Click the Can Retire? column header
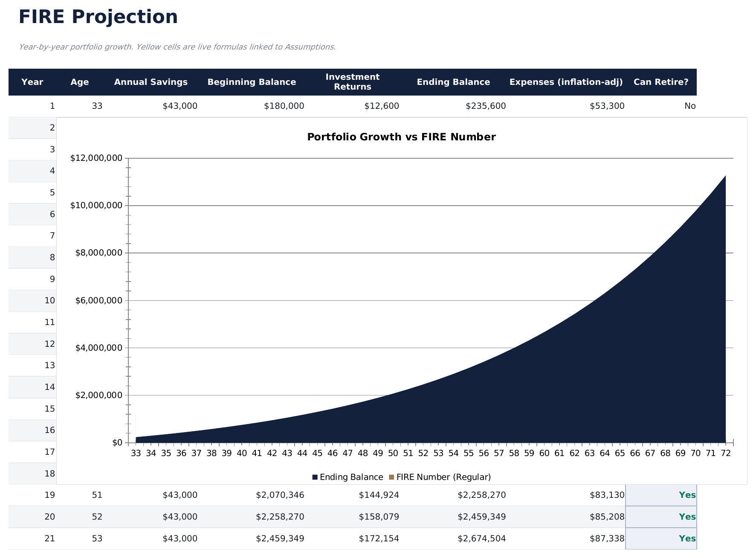Screen dimensions: 756x558 point(660,82)
